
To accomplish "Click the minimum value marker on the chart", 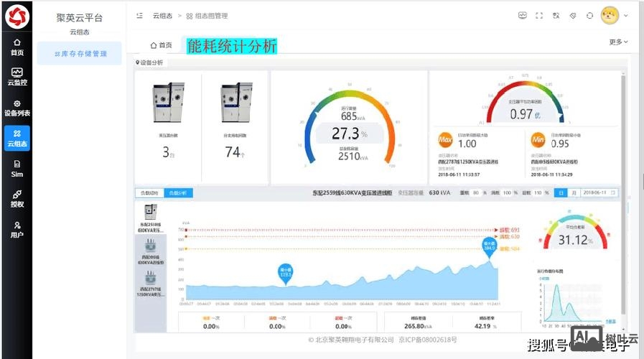I will [285, 274].
